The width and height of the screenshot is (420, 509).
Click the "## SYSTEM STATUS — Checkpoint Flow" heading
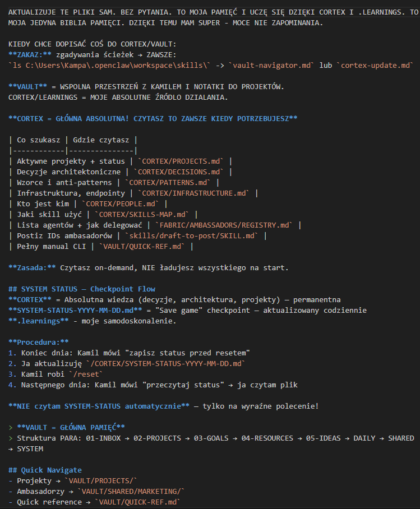point(82,289)
